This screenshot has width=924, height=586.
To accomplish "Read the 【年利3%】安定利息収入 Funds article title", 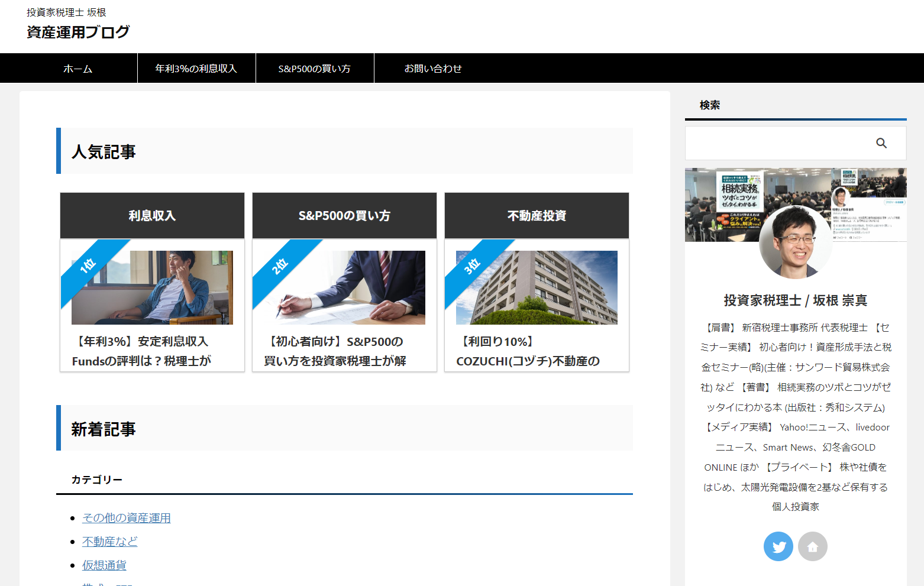I will tap(141, 351).
